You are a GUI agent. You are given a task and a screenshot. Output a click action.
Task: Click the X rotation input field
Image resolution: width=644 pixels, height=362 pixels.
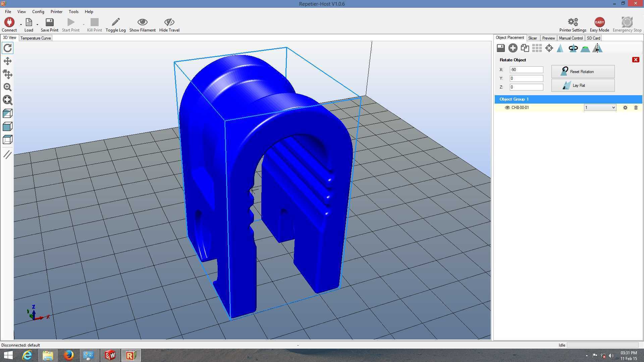pyautogui.click(x=526, y=70)
